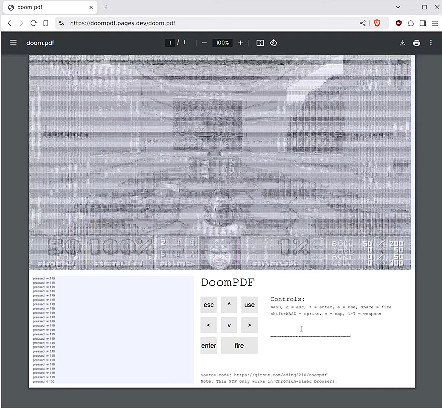The height and width of the screenshot is (408, 442).
Task: Print the PDF document
Action: (x=416, y=43)
